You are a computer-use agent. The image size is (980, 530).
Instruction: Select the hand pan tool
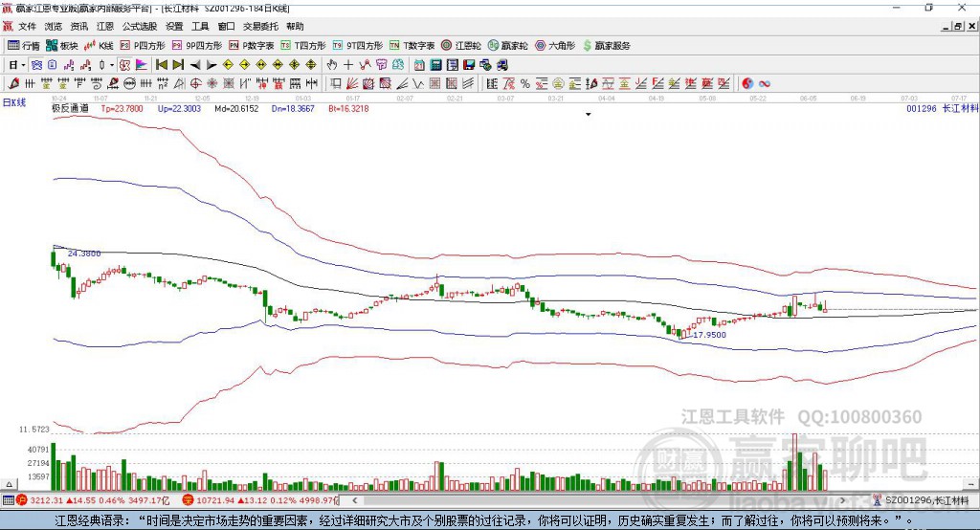tap(332, 64)
